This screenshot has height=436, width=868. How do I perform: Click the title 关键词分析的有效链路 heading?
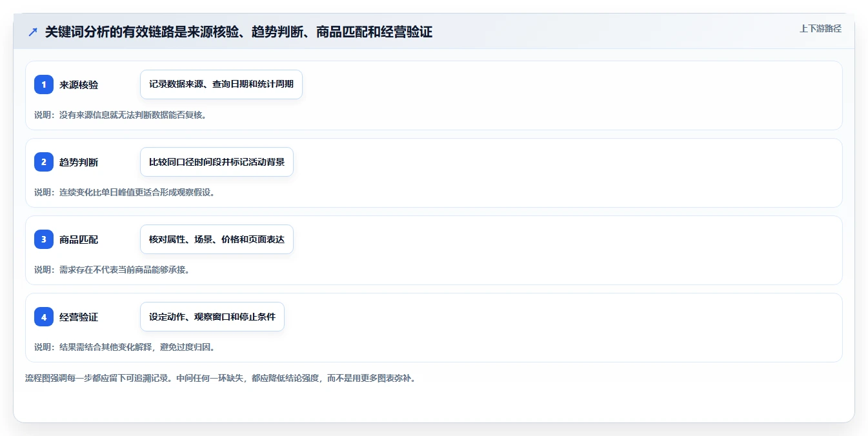point(239,32)
